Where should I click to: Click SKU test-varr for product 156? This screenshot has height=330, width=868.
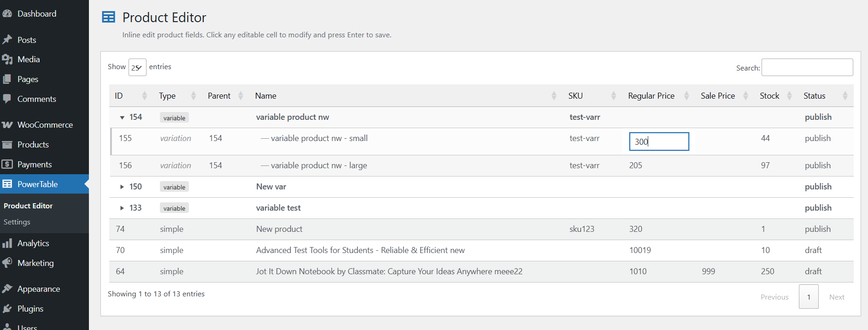[584, 165]
